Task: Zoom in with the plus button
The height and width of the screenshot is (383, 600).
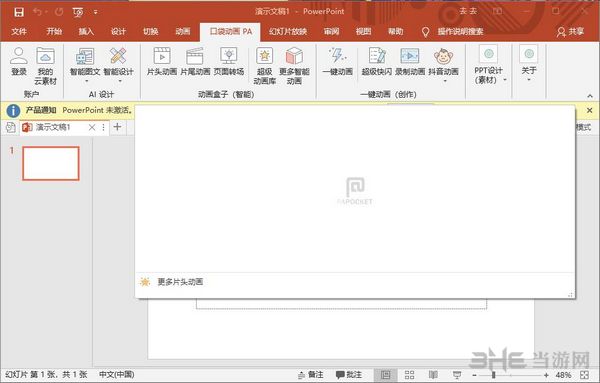Action: tap(546, 375)
